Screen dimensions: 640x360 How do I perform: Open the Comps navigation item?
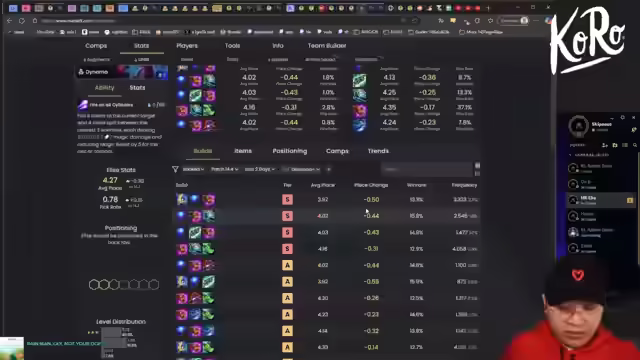[96, 46]
